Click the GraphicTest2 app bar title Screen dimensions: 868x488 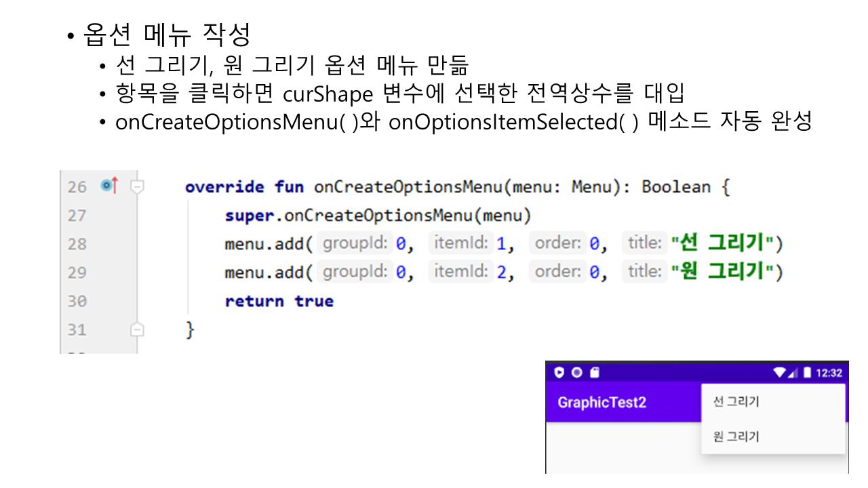tap(601, 403)
